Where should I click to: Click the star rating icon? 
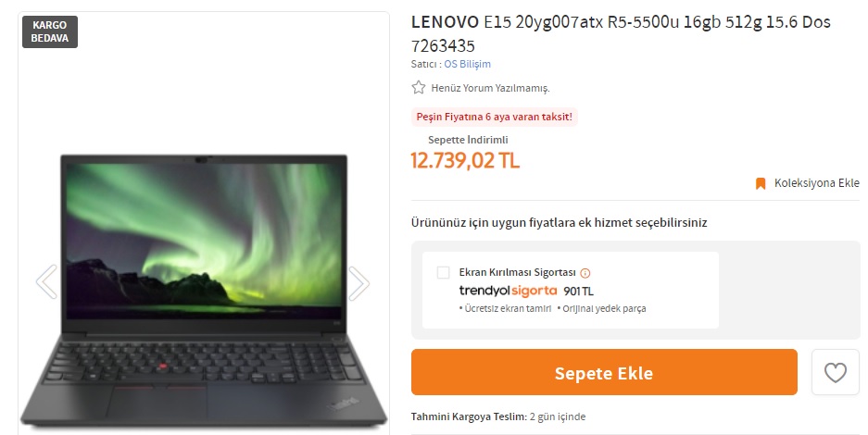click(419, 87)
